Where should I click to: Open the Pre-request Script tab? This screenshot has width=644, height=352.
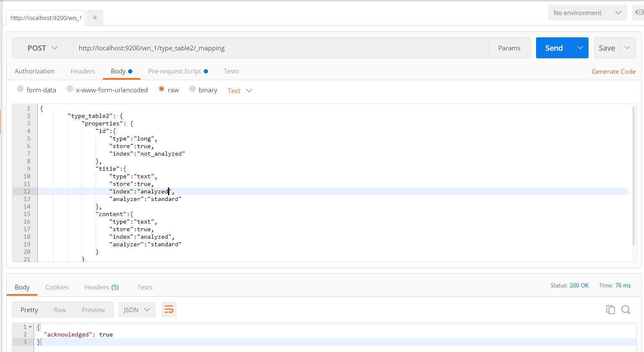[178, 71]
